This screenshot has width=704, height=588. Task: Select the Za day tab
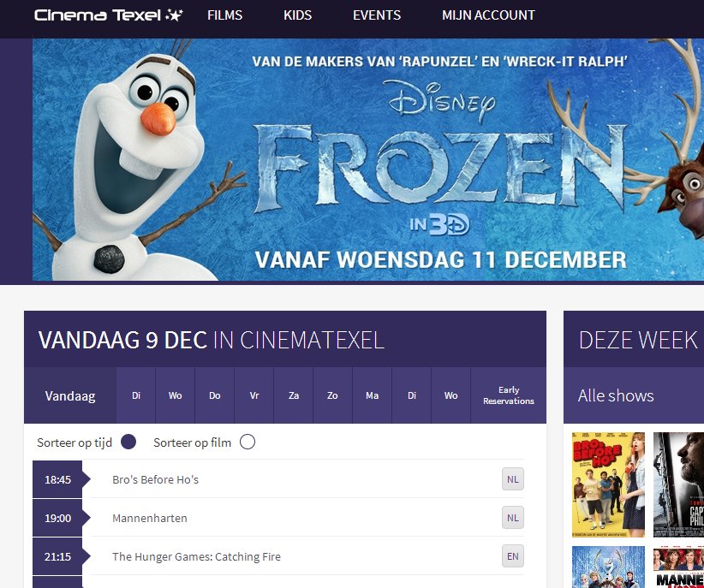tap(294, 395)
